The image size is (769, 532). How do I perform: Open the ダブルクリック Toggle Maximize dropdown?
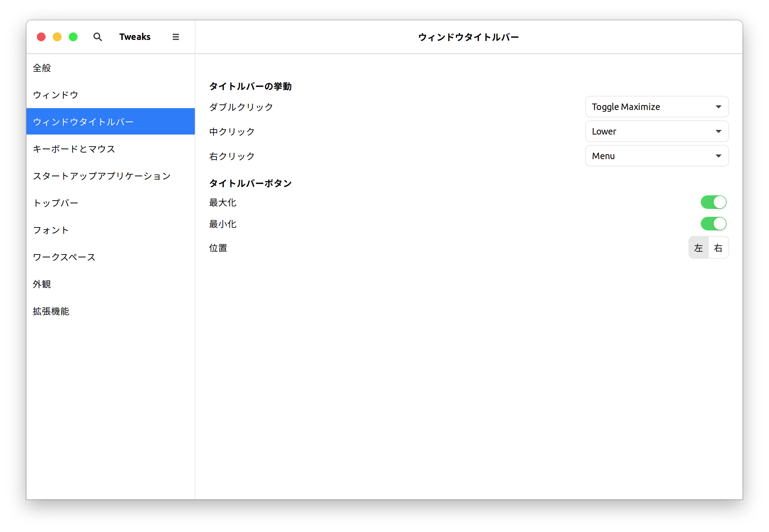click(x=657, y=107)
